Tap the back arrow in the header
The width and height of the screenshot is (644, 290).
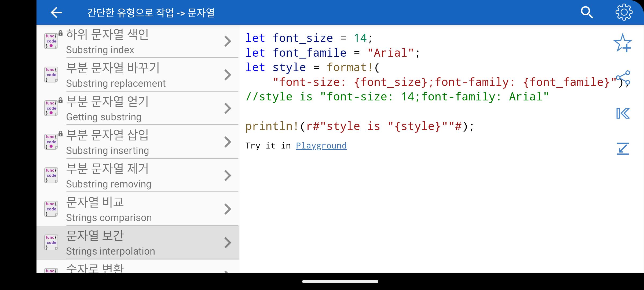coord(56,13)
